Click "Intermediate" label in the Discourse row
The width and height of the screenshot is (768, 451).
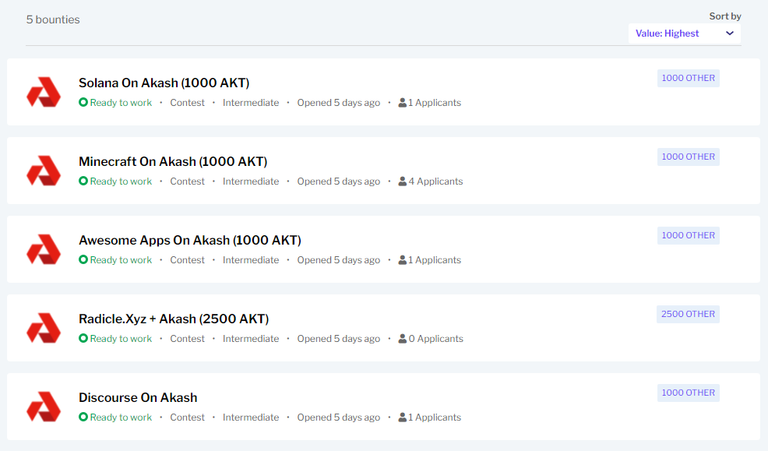coord(251,418)
